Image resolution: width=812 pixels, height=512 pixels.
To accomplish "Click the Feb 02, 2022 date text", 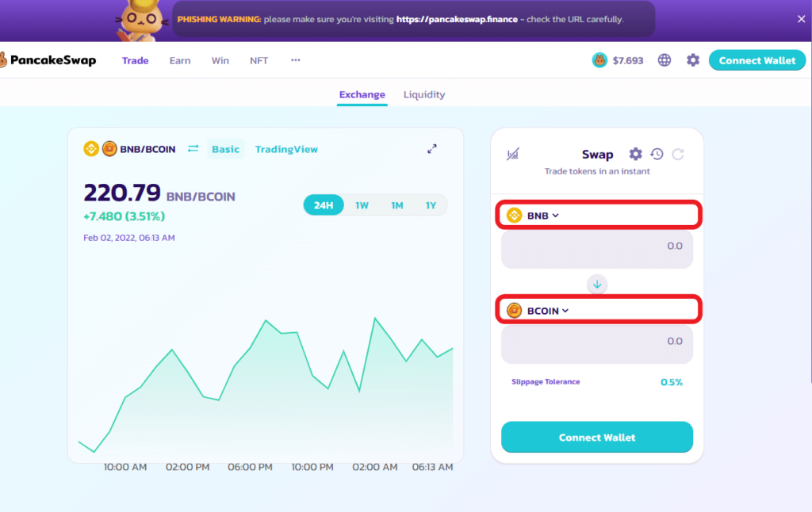I will coord(129,238).
